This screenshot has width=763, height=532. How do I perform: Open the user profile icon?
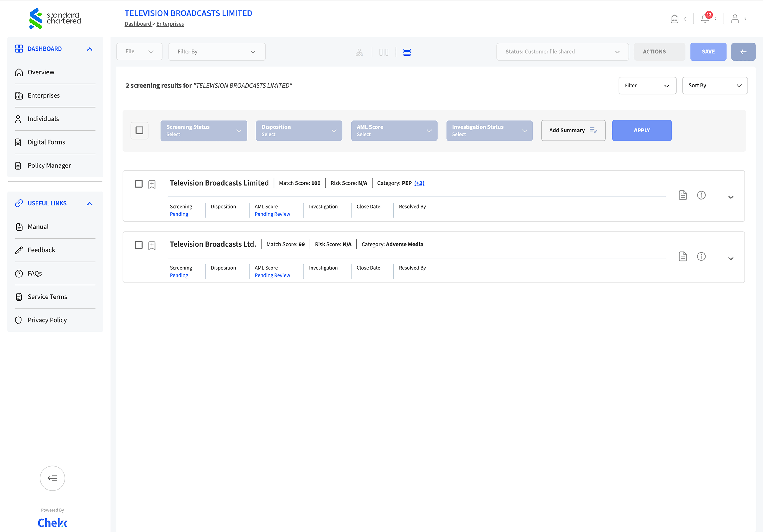(x=735, y=19)
